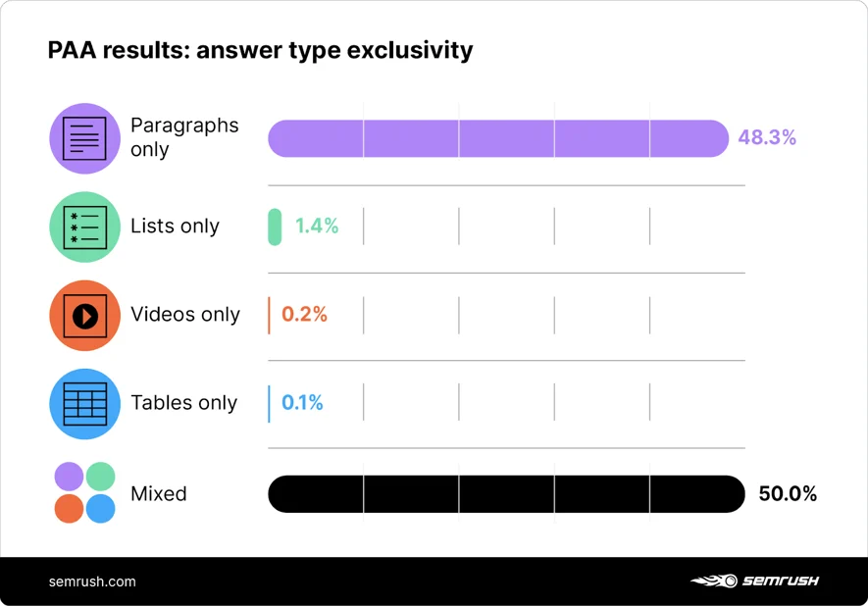Click the green Lists only icon

tap(84, 227)
